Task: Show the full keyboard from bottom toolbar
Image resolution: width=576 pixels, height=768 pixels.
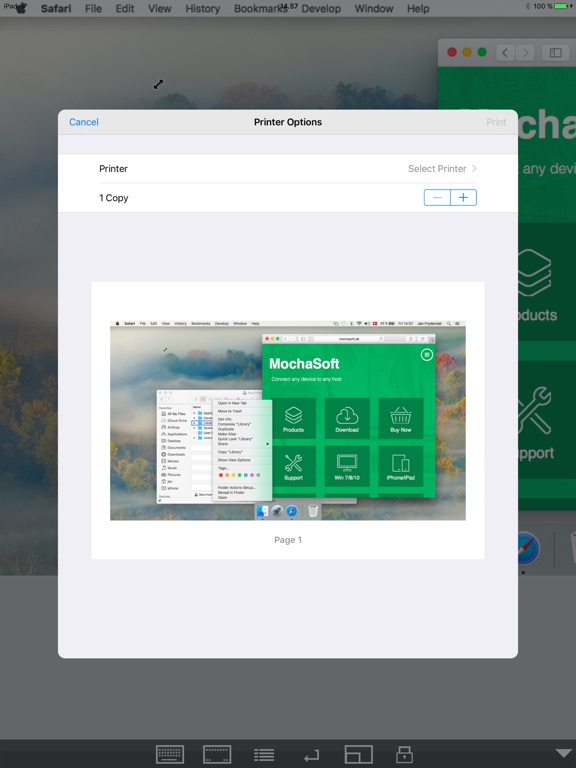Action: 170,754
